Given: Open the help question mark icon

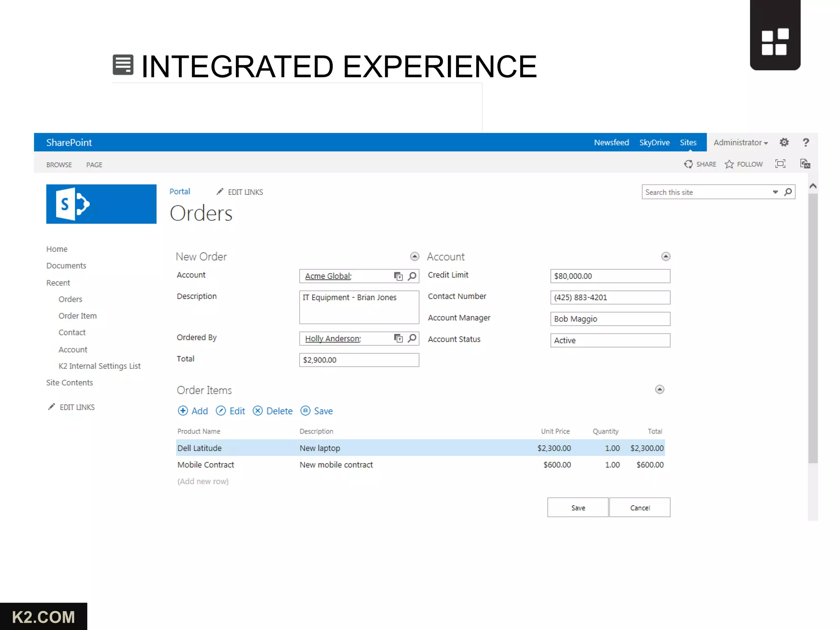Looking at the screenshot, I should coord(806,142).
